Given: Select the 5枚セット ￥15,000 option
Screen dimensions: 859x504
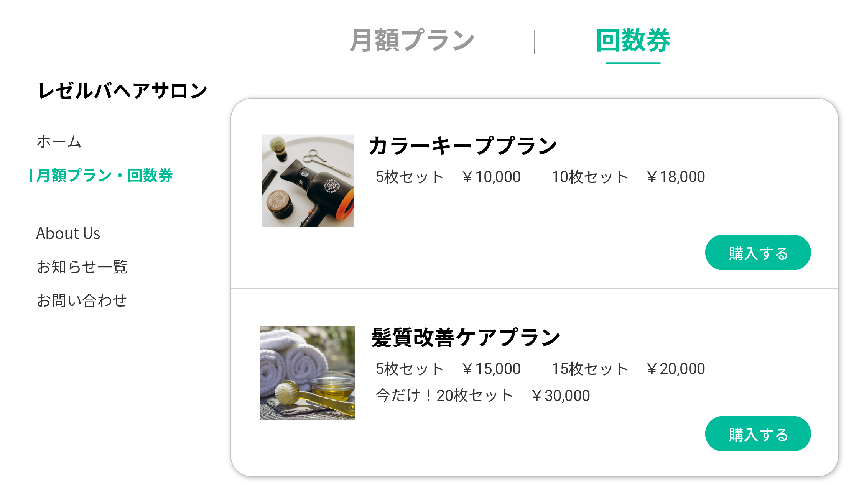Looking at the screenshot, I should [448, 369].
